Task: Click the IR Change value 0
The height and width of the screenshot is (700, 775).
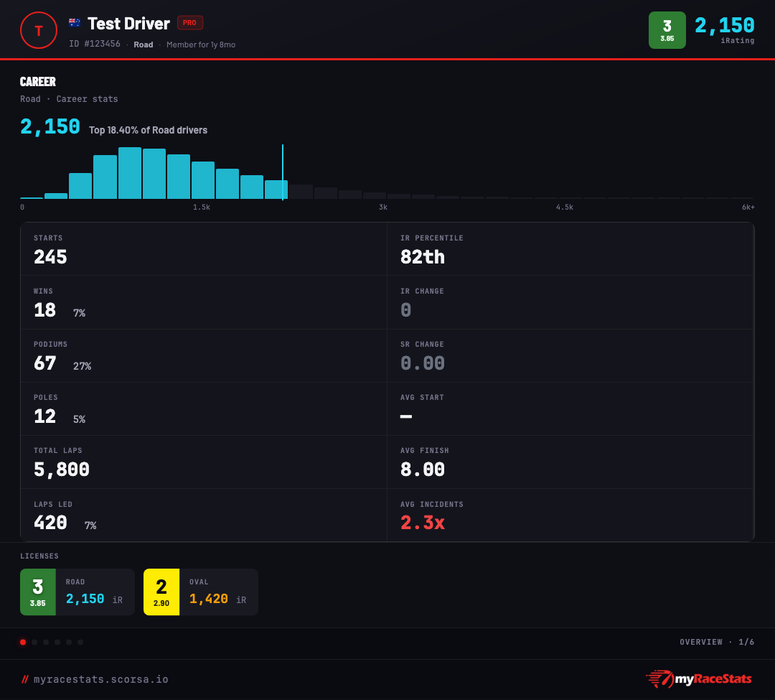Action: tap(405, 310)
